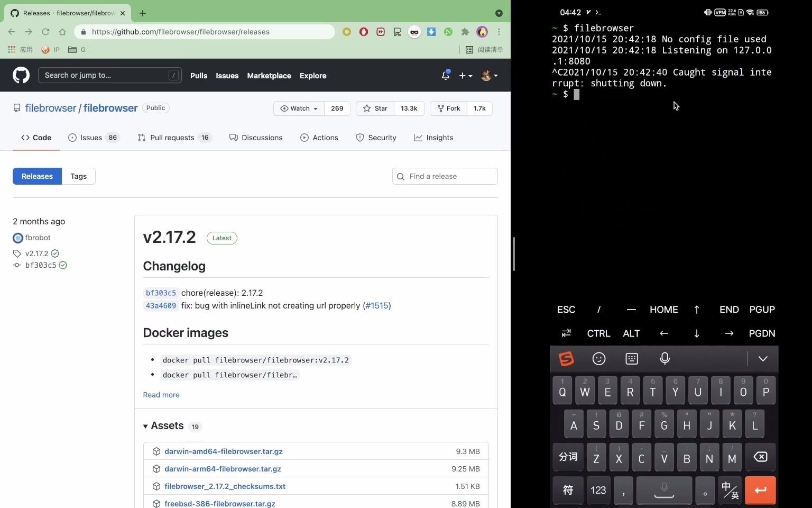
Task: Open the GitHub home logo
Action: [x=21, y=75]
